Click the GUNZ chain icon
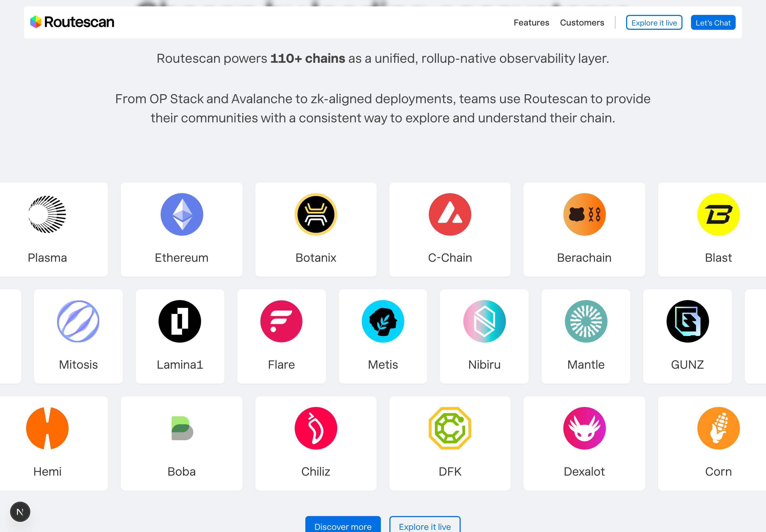766x532 pixels. [688, 321]
